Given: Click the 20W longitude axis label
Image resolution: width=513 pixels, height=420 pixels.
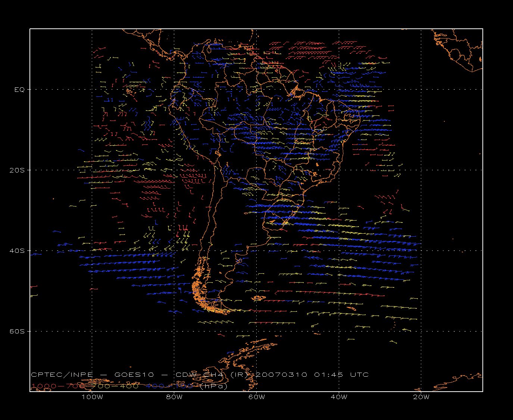Looking at the screenshot, I should coord(421,397).
